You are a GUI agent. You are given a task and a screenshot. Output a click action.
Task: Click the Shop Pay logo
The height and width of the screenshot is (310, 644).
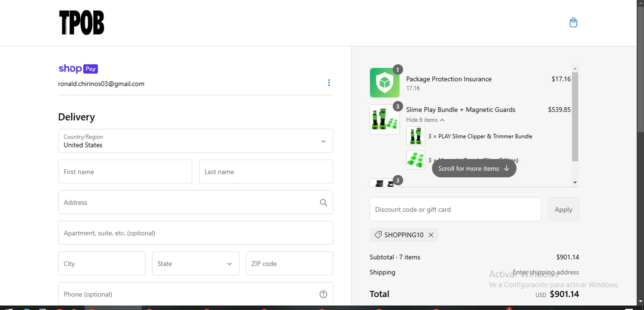pos(78,69)
